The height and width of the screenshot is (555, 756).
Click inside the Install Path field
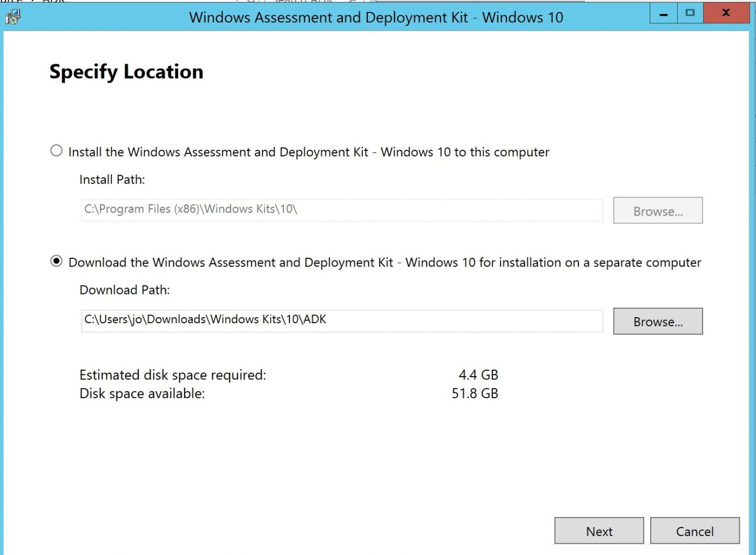click(x=341, y=210)
